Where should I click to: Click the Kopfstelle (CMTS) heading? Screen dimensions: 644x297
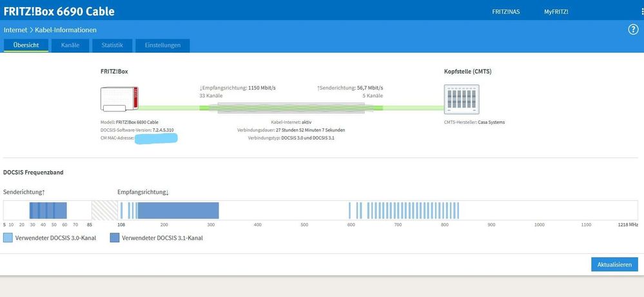tap(468, 72)
